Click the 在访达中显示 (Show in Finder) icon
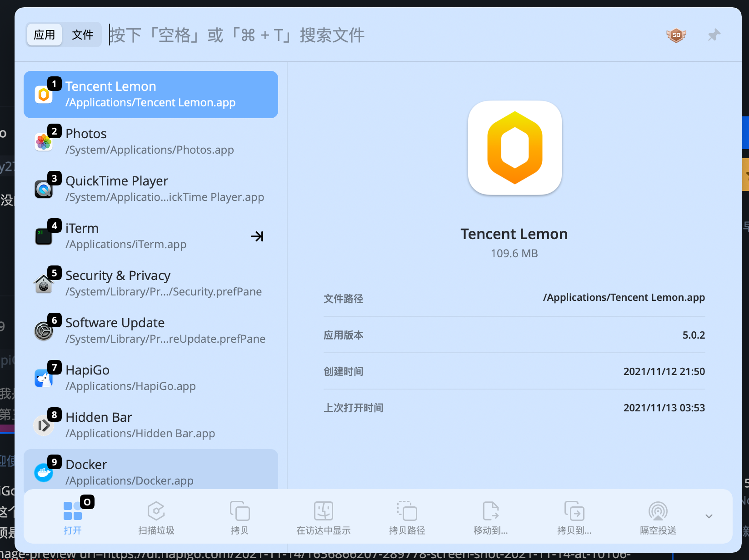Viewport: 749px width, 560px height. coord(324,511)
